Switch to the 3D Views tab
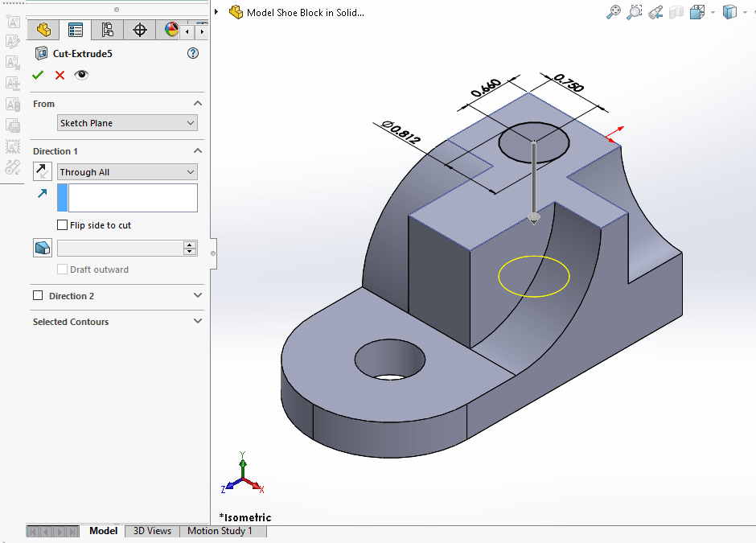Viewport: 756px width, 543px height. [152, 531]
